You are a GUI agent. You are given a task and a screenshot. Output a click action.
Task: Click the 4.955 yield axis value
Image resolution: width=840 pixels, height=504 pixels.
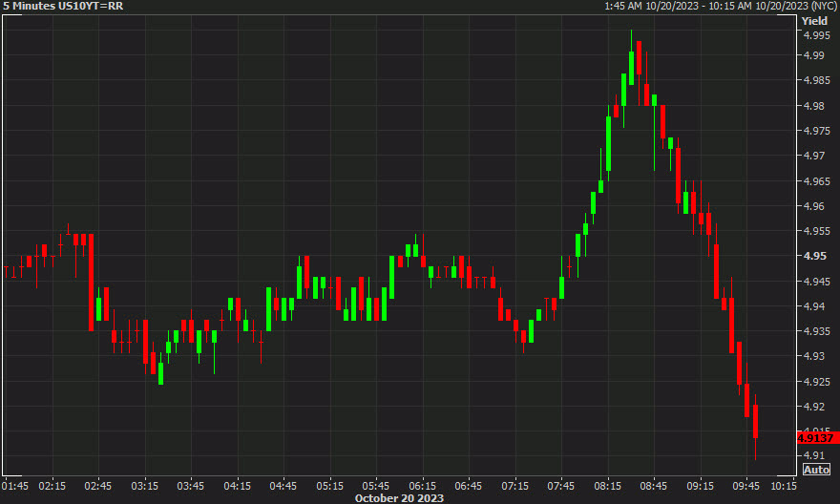click(816, 231)
